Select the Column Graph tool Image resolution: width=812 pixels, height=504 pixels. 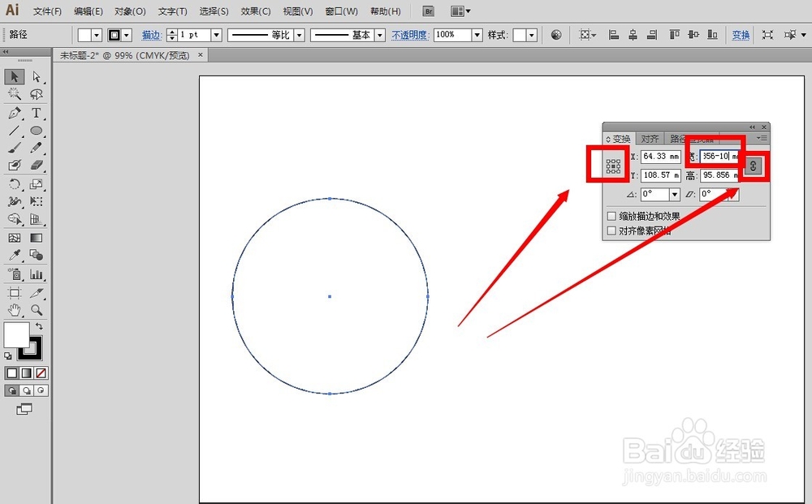click(x=37, y=274)
